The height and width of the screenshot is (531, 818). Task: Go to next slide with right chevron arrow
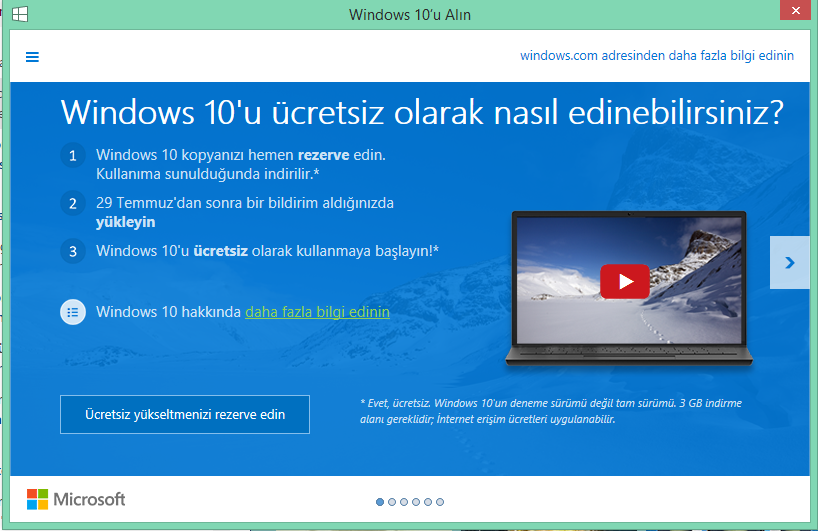(790, 262)
